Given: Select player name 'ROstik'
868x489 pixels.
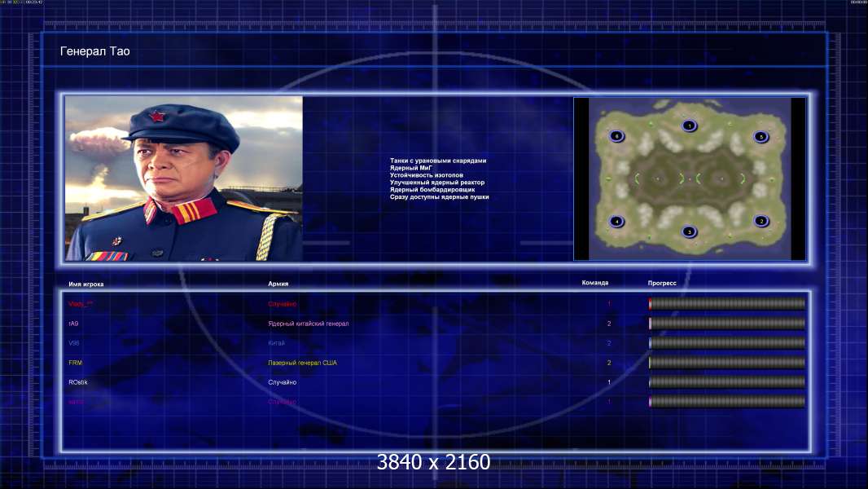Looking at the screenshot, I should coord(78,382).
